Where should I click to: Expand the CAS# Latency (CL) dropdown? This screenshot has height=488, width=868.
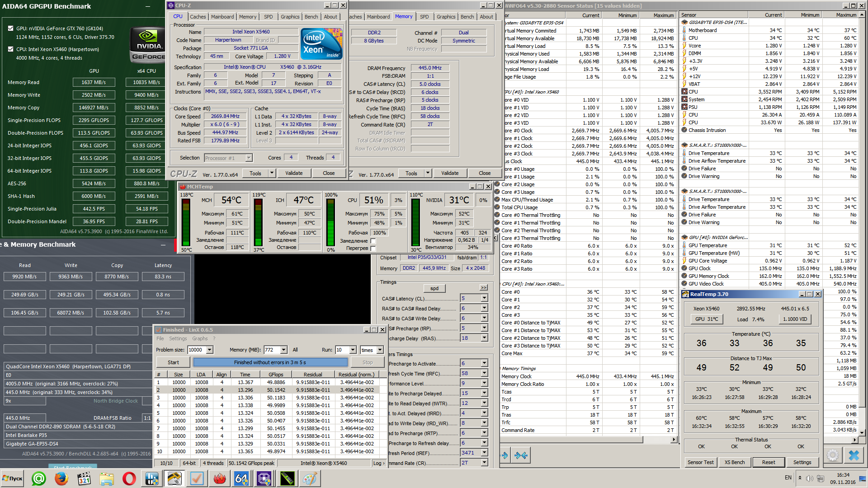coord(484,298)
